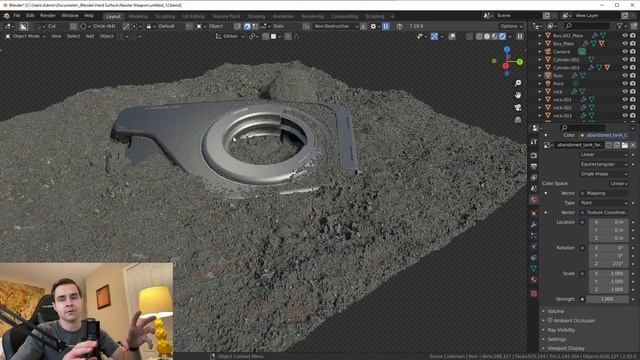Click the help question mark icon in toolbar
This screenshot has width=640, height=360.
coord(400,26)
